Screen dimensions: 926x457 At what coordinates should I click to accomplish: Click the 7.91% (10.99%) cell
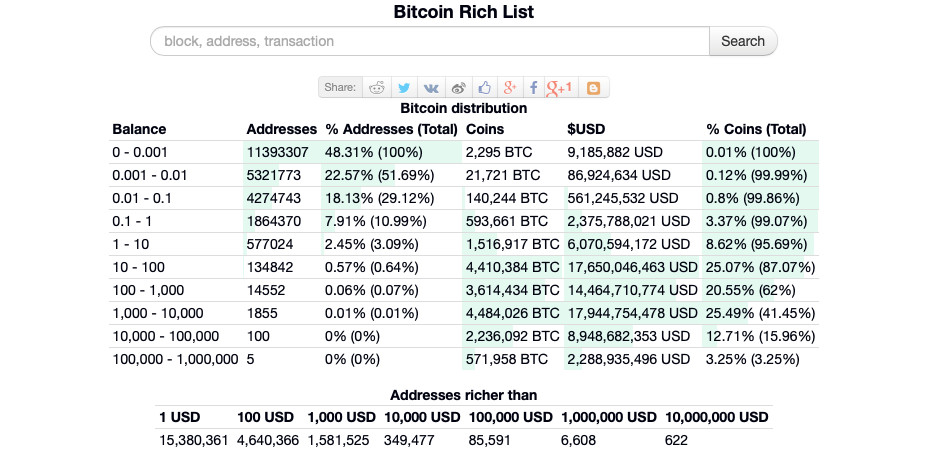376,221
